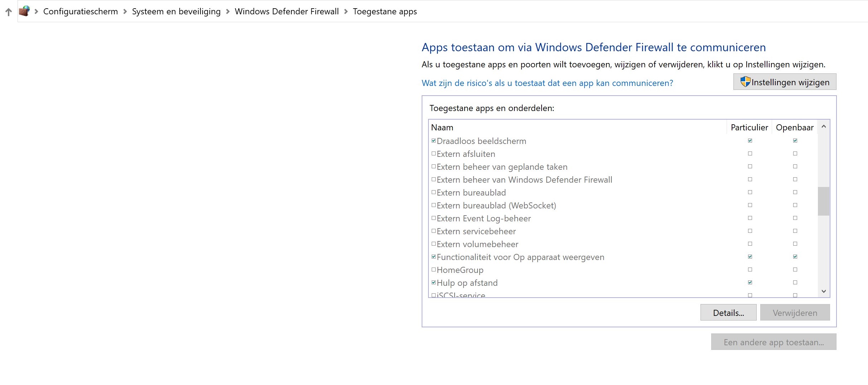Select the Hulp op afstand row text
The width and height of the screenshot is (868, 385).
point(467,283)
